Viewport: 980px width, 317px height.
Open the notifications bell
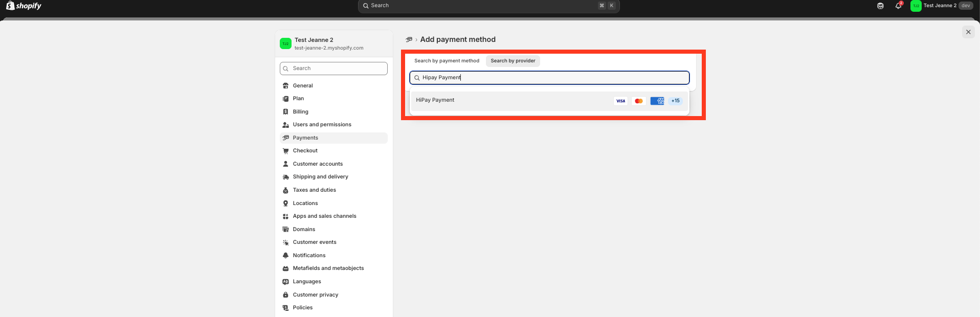(898, 6)
